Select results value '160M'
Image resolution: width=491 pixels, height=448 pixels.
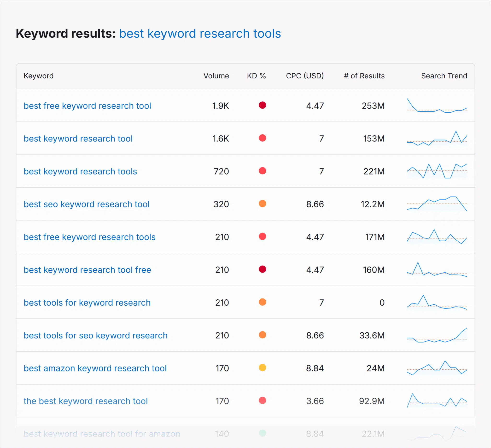[x=374, y=270]
